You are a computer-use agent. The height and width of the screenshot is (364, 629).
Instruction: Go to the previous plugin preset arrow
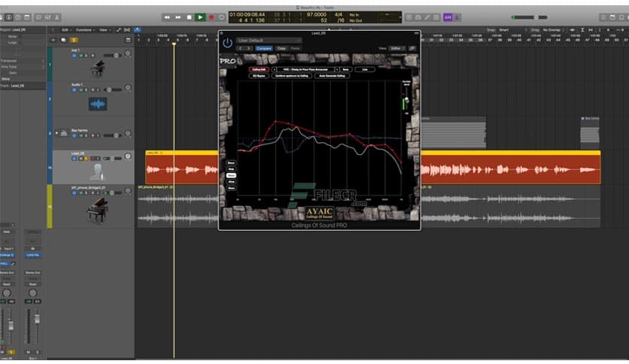coord(241,48)
